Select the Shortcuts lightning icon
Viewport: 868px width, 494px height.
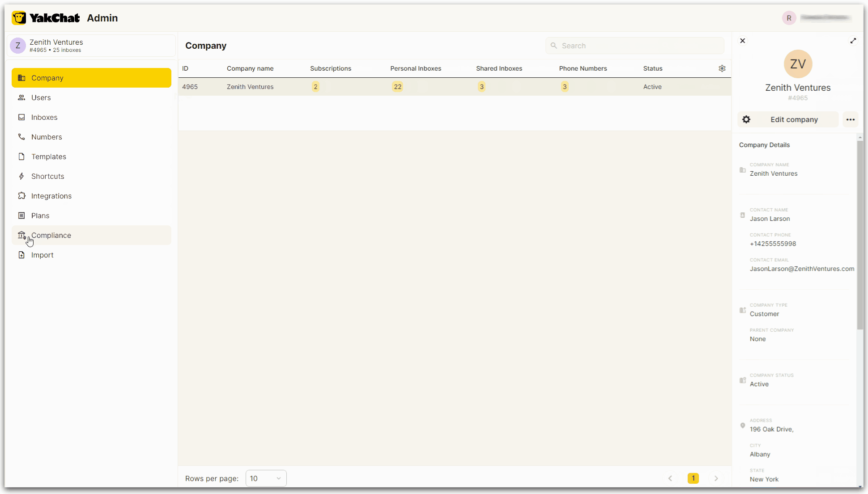21,176
